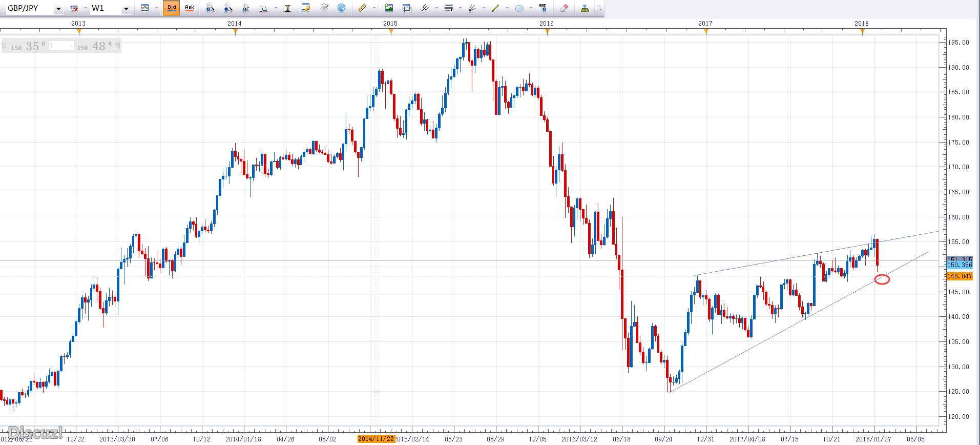
Task: Select the green trend line tool
Action: click(x=495, y=8)
